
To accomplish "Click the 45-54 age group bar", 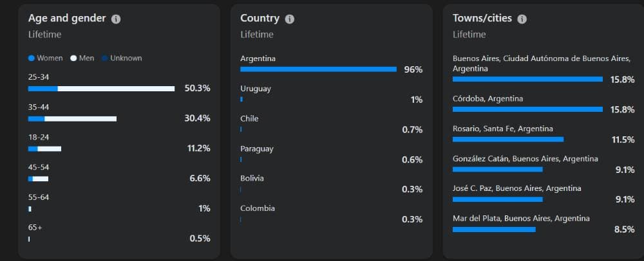I will coord(38,179).
